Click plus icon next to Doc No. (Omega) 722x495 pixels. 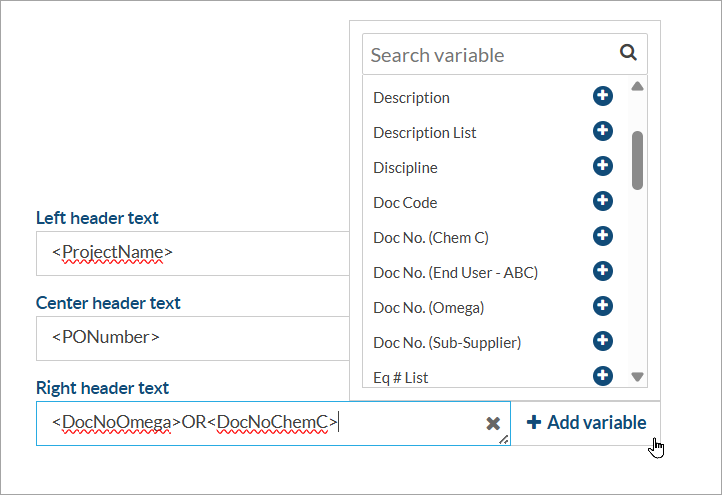click(602, 306)
